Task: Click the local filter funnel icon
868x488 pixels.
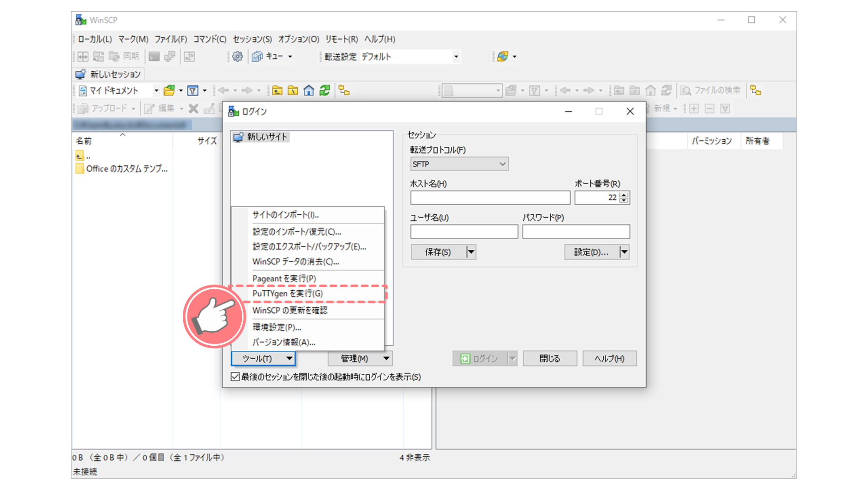Action: point(193,91)
